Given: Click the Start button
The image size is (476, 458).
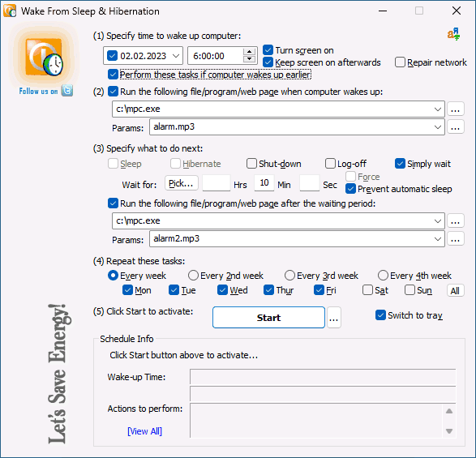Looking at the screenshot, I should point(268,318).
